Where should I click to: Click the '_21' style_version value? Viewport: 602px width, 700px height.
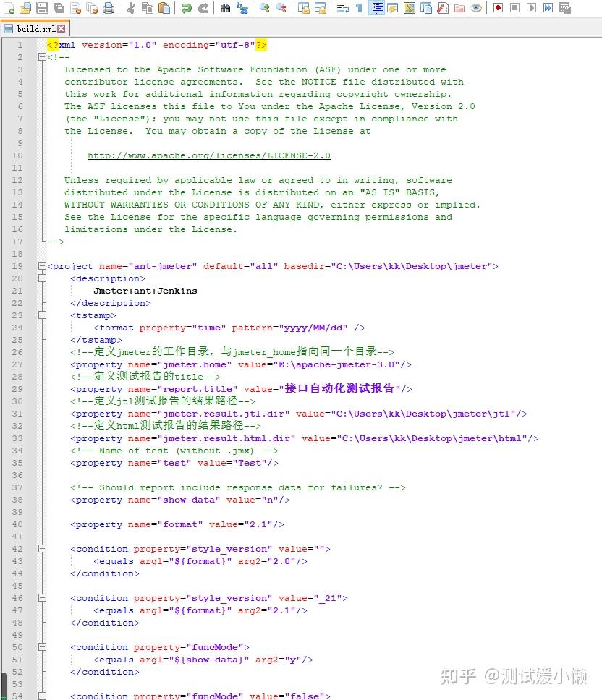point(327,598)
